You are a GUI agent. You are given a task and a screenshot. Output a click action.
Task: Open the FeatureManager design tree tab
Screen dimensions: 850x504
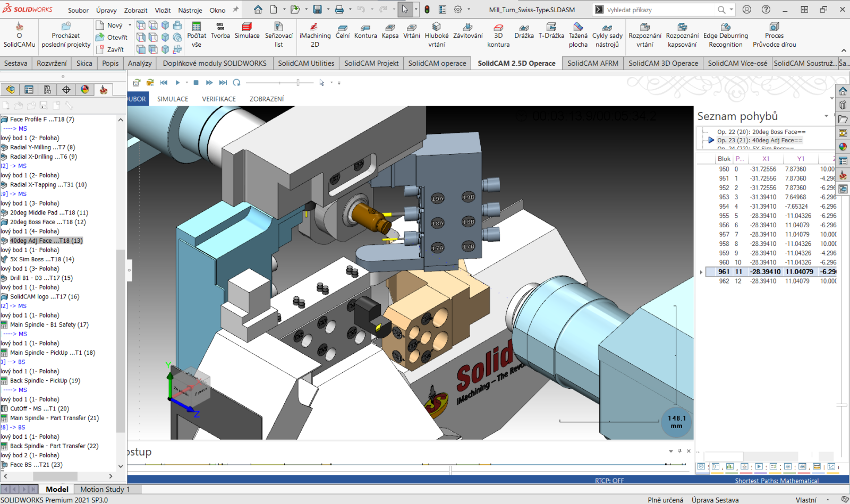click(x=10, y=90)
